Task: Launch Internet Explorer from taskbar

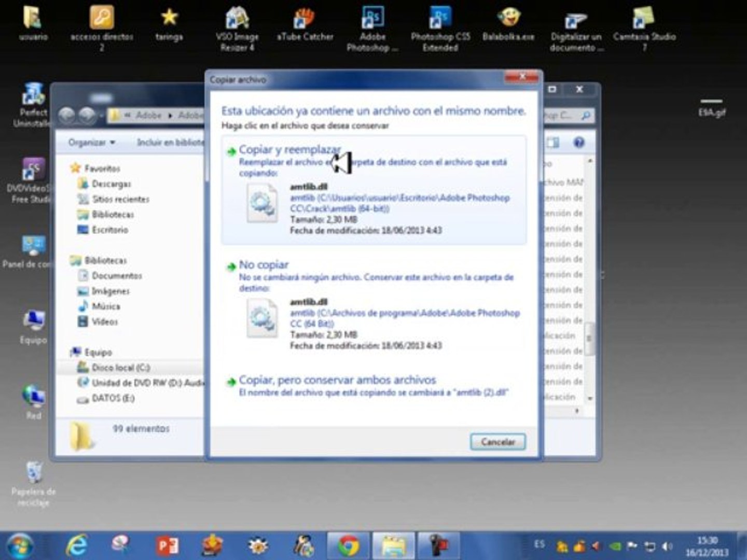Action: pos(77,545)
